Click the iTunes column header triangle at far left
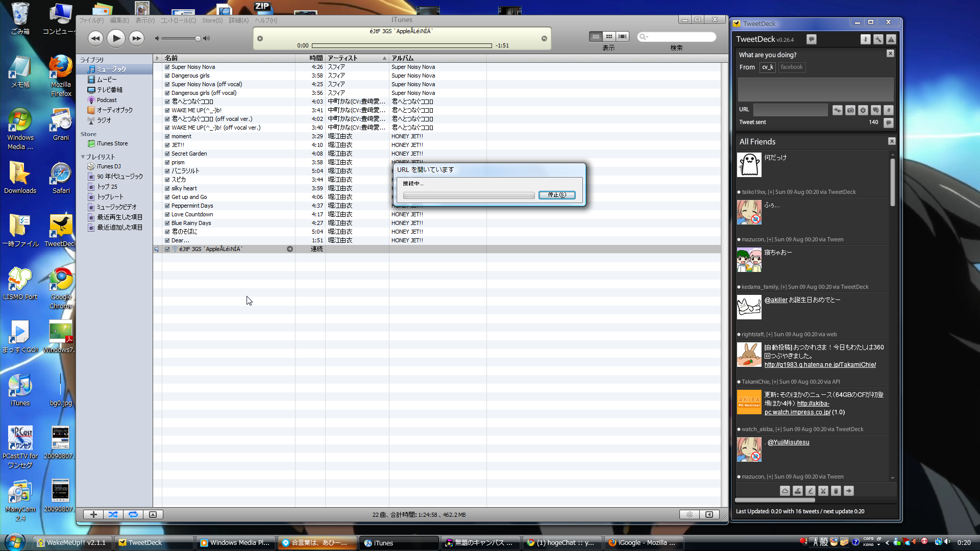The height and width of the screenshot is (551, 980). [x=157, y=58]
